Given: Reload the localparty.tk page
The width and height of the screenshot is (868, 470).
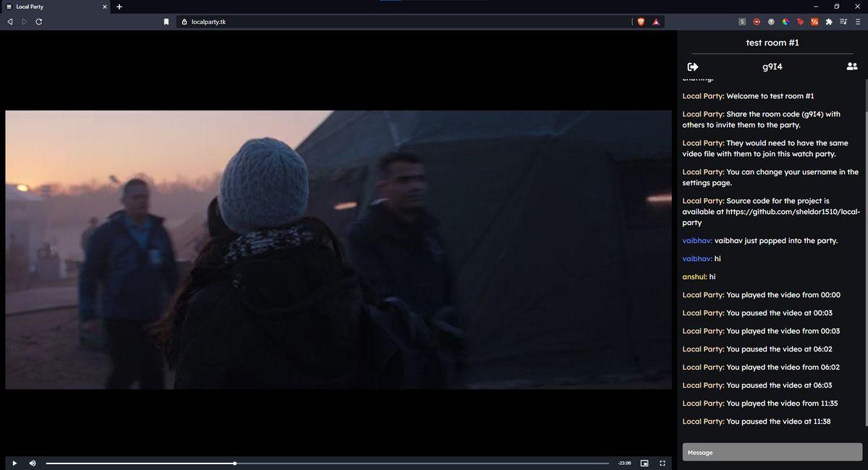Looking at the screenshot, I should [x=38, y=22].
